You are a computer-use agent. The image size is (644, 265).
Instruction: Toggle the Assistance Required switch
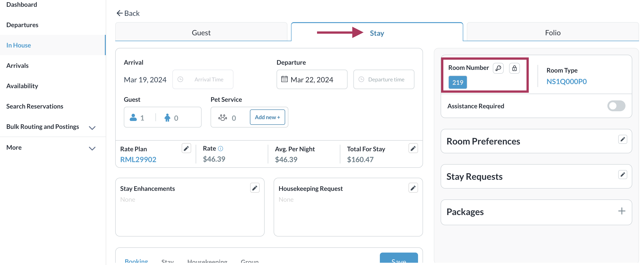616,106
